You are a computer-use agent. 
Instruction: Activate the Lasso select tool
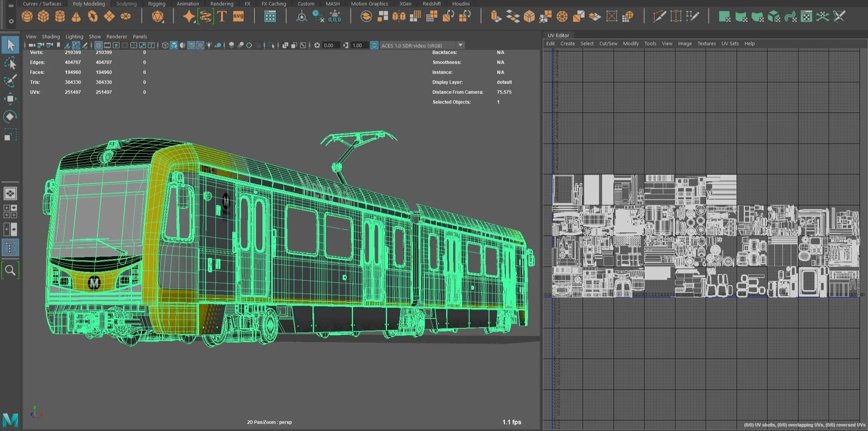pyautogui.click(x=10, y=63)
